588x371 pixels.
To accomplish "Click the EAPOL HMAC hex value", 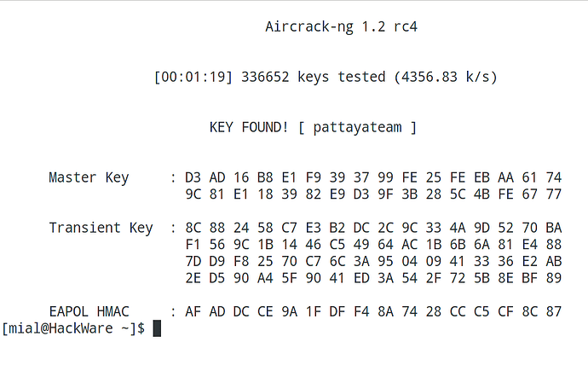I will [373, 311].
